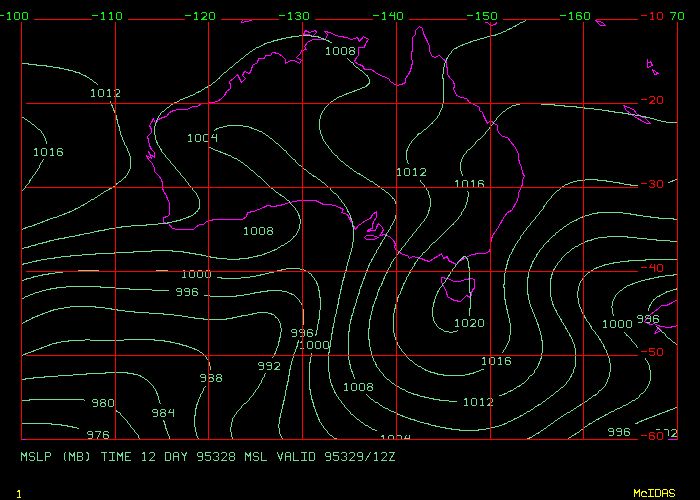Select the 988 contour label
The image size is (700, 500).
210,378
